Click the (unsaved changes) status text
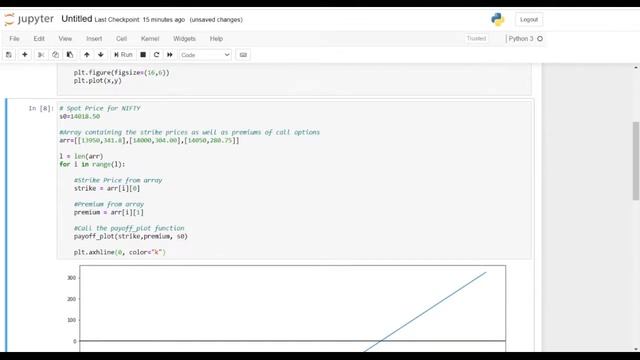The image size is (640, 360). pyautogui.click(x=216, y=20)
